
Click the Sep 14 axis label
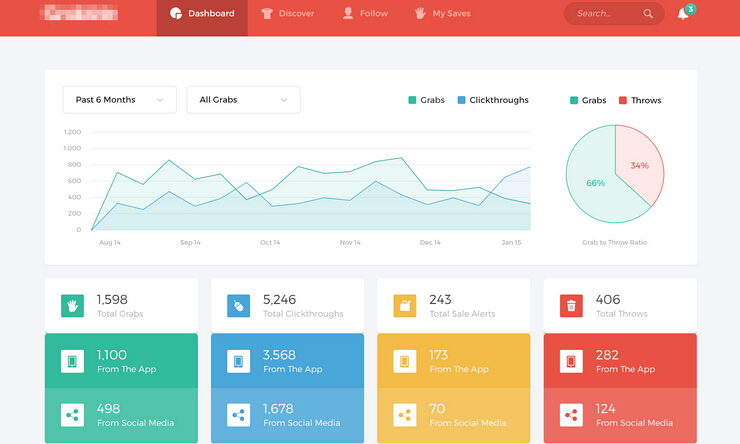190,243
